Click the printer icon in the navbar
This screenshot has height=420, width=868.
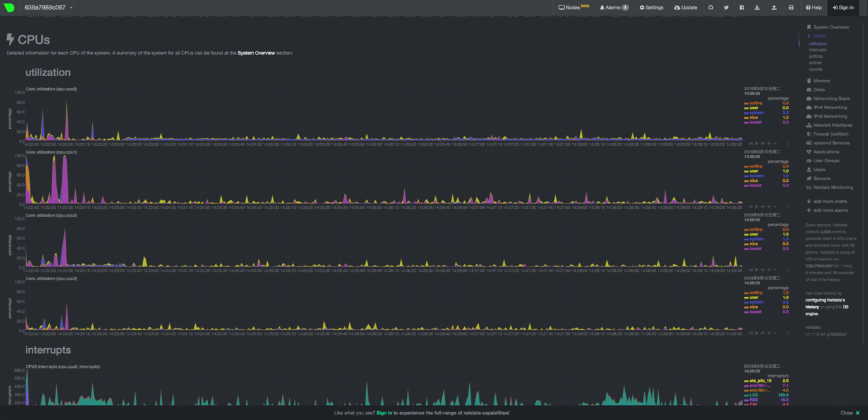[791, 7]
